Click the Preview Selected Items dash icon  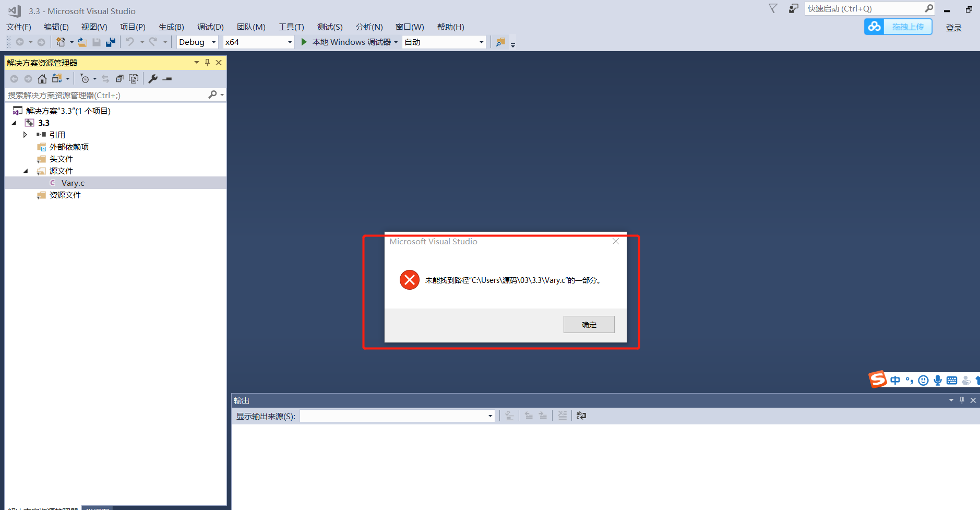pos(168,79)
